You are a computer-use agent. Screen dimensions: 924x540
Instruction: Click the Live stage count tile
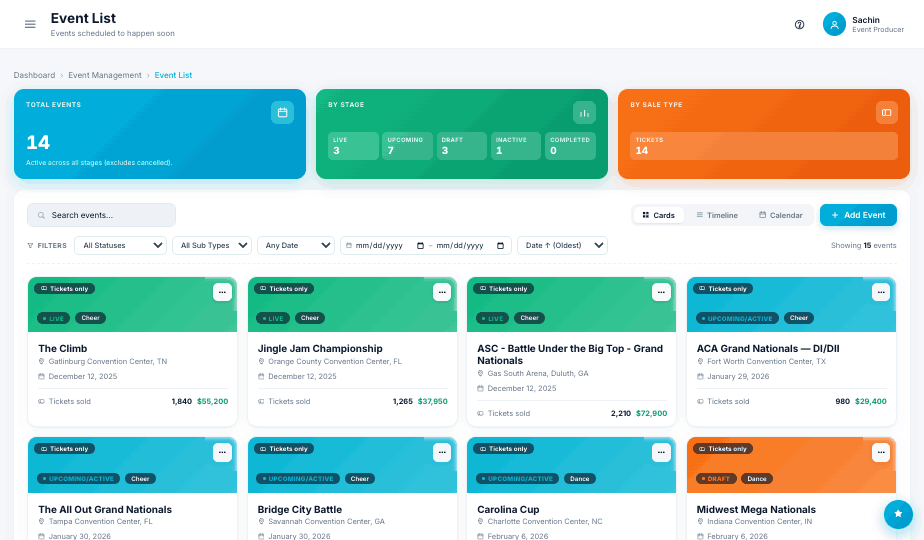354,146
